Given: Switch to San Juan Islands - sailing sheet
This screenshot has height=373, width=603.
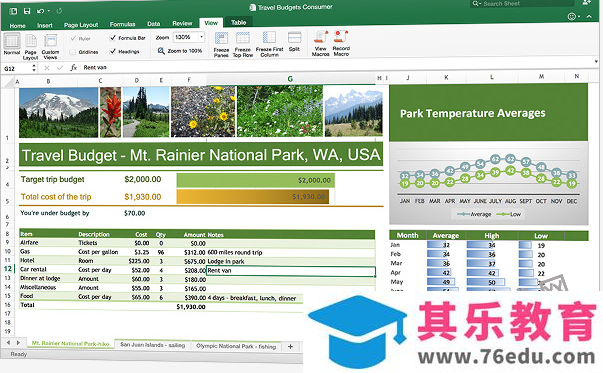Looking at the screenshot, I should [153, 345].
